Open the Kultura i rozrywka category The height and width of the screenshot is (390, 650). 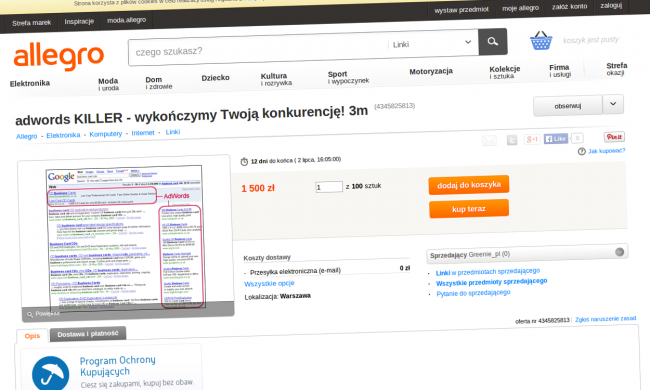[276, 79]
